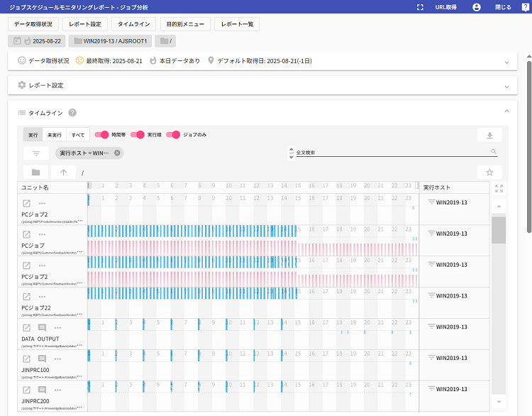
Task: Click the fullscreen icon in header
Action: 420,7
